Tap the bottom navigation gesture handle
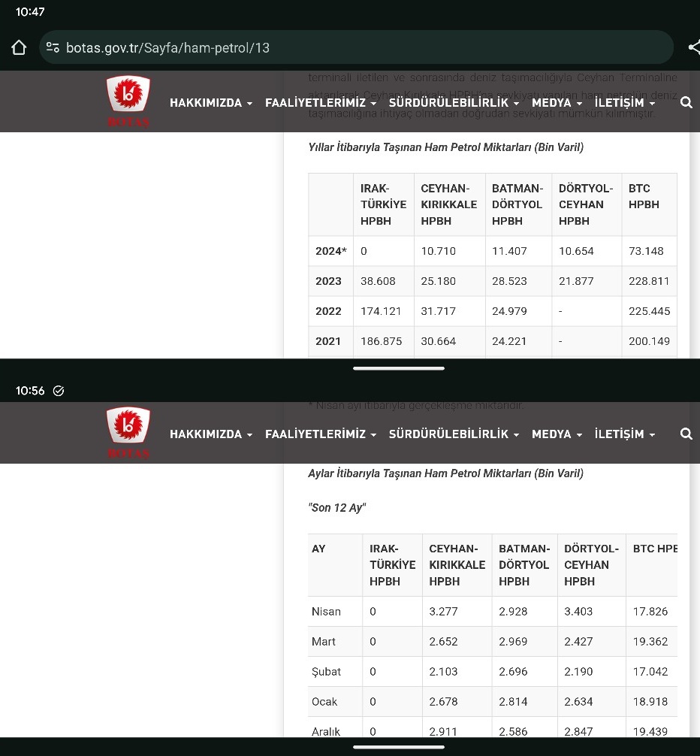This screenshot has height=756, width=700. tap(398, 747)
